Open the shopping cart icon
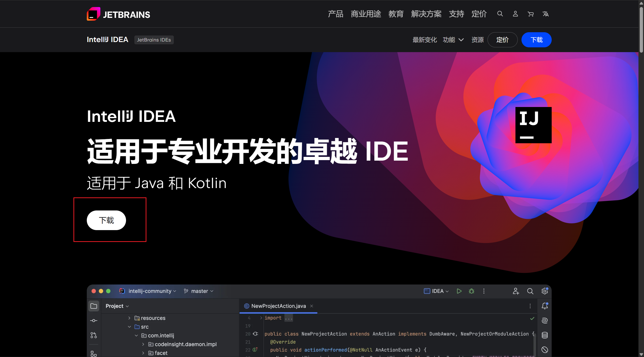This screenshot has width=644, height=357. pos(531,14)
